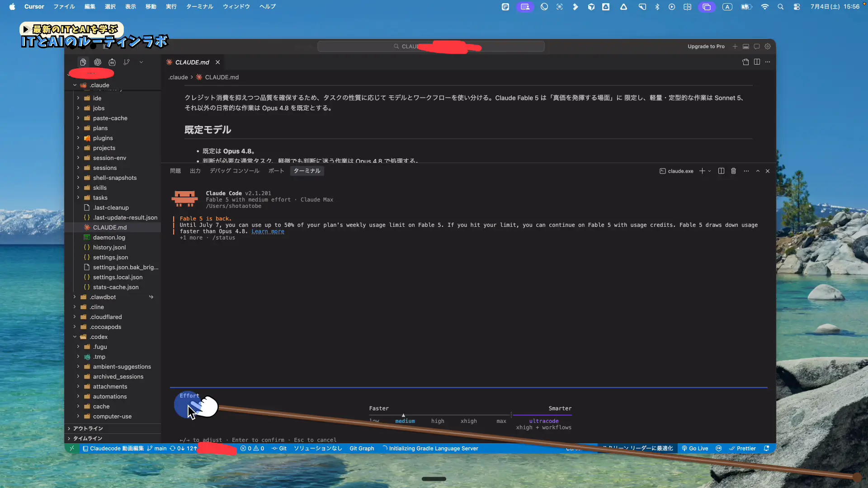The height and width of the screenshot is (488, 868).
Task: Select the ultracode effort option
Action: point(544,421)
